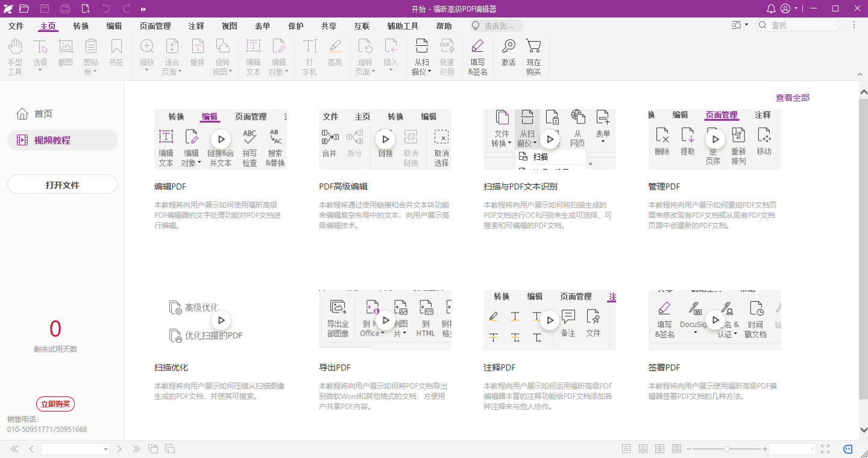This screenshot has height=458, width=868.
Task: Open the Help (帮助) tab
Action: click(444, 26)
